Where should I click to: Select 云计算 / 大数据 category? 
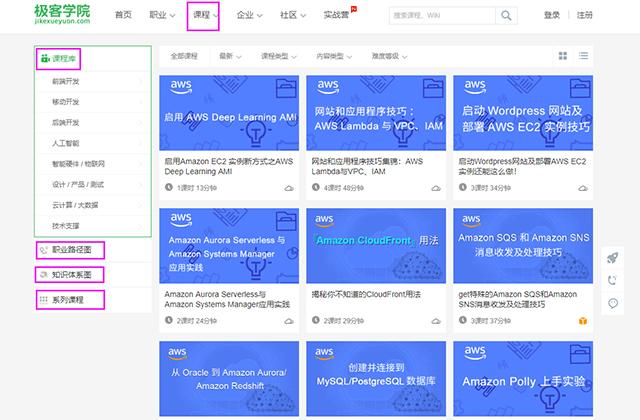click(75, 205)
